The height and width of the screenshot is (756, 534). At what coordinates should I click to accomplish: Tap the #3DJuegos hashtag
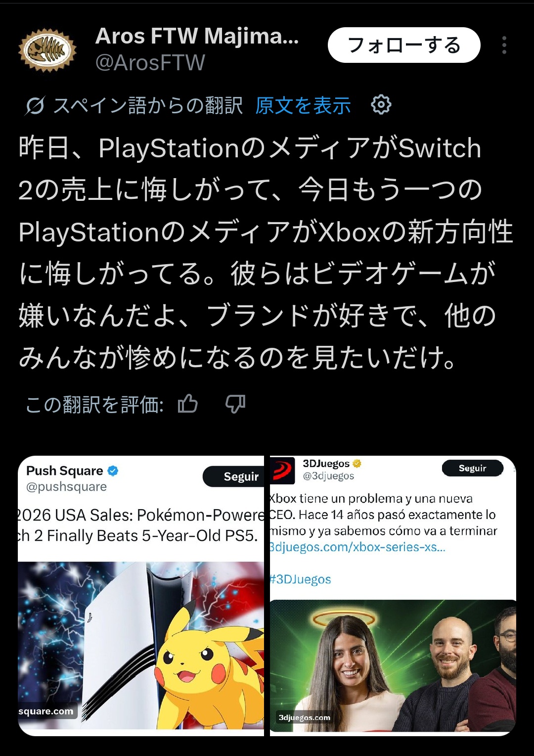pos(301,579)
